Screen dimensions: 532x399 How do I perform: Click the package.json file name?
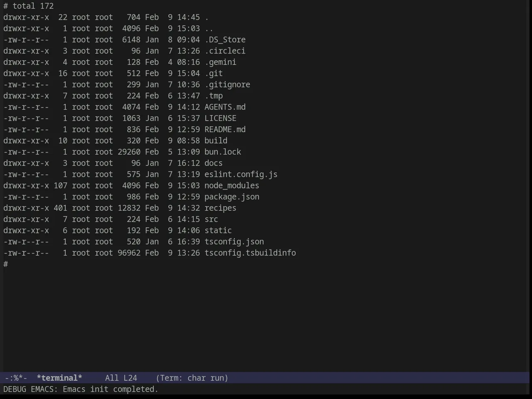pos(232,197)
